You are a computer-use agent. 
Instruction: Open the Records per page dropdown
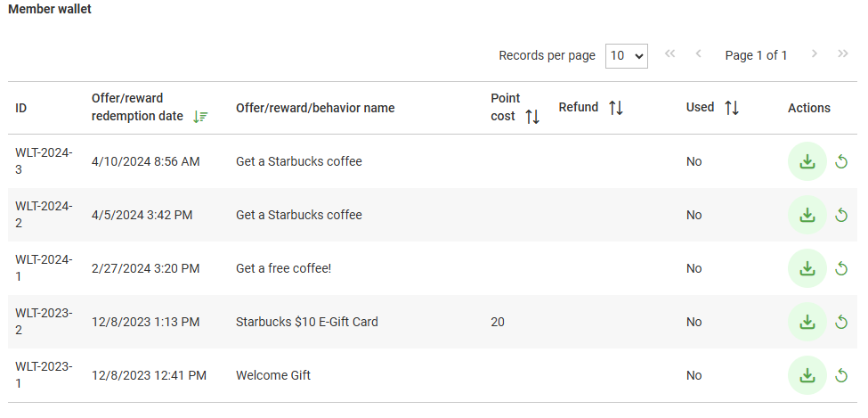point(626,55)
